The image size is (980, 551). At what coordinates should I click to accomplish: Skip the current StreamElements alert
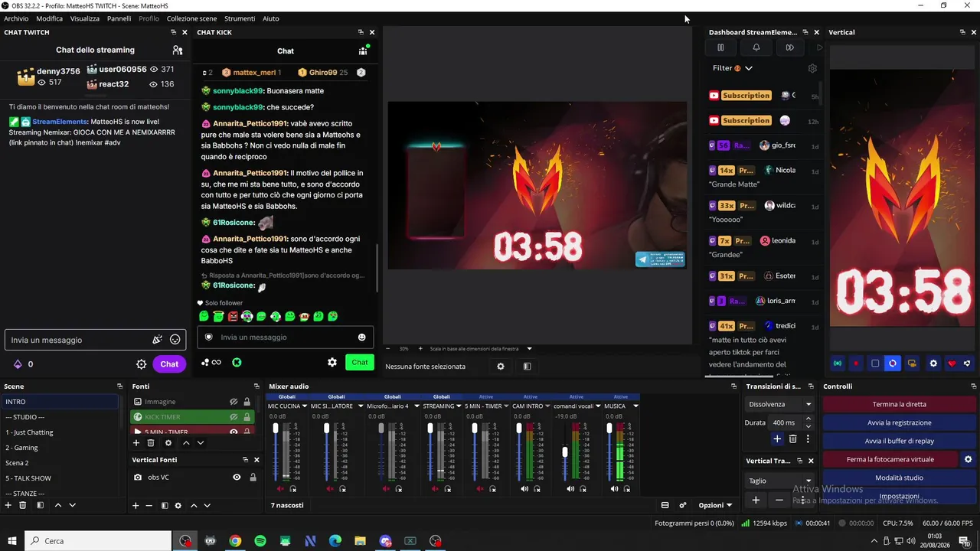pyautogui.click(x=790, y=47)
